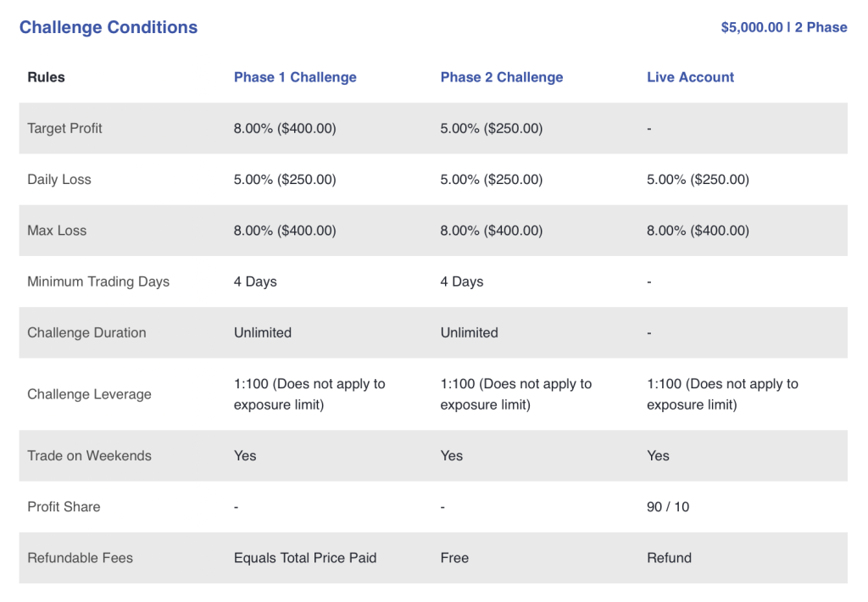Select the Live Account column header
Image resolution: width=868 pixels, height=602 pixels.
[690, 77]
